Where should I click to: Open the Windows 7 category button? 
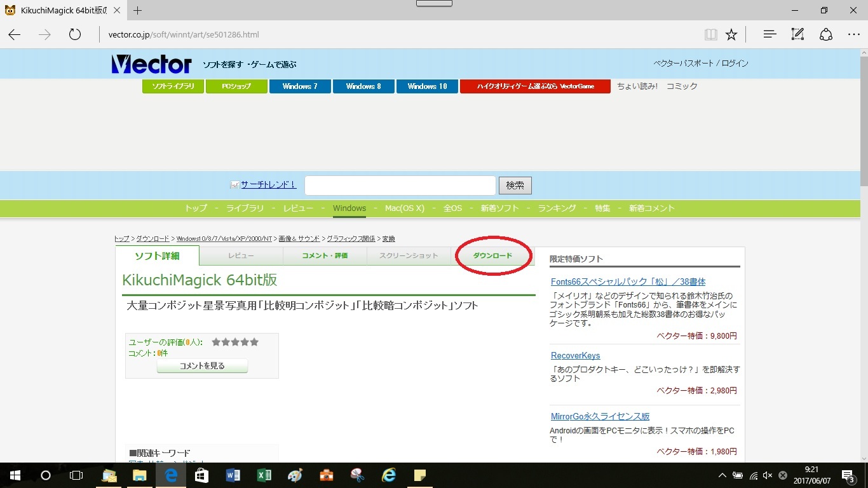point(300,86)
